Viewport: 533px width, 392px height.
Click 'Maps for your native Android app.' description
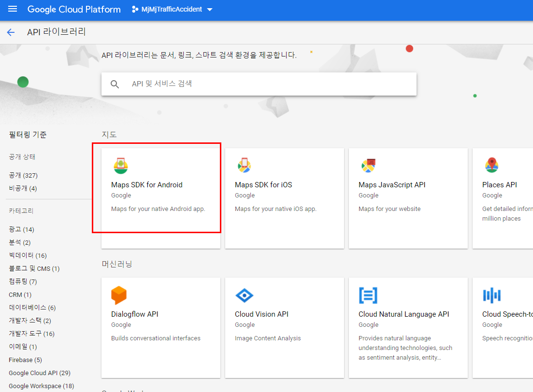pyautogui.click(x=158, y=209)
